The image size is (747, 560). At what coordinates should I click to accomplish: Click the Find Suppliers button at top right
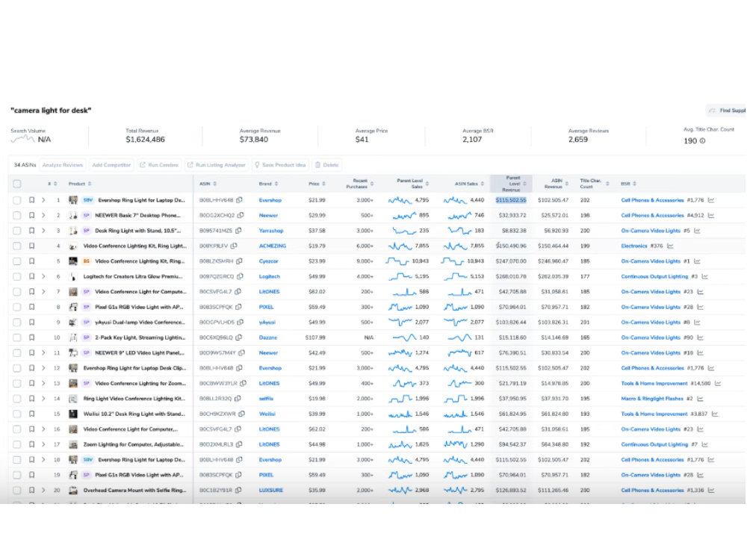pyautogui.click(x=726, y=111)
